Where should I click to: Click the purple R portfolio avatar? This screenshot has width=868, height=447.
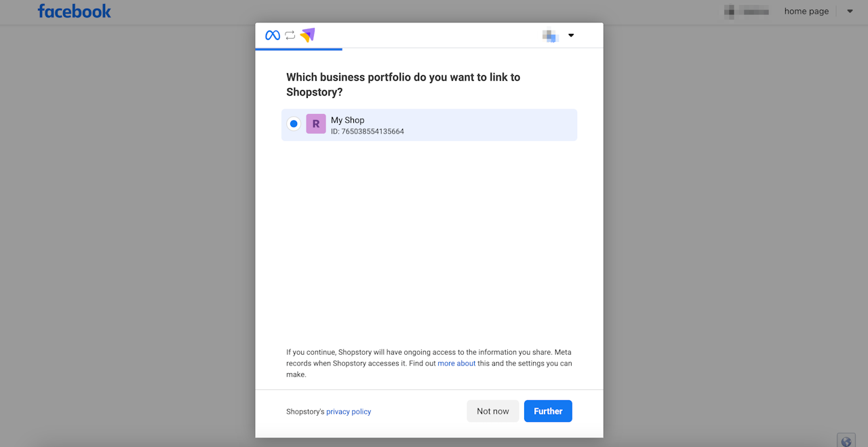click(316, 124)
